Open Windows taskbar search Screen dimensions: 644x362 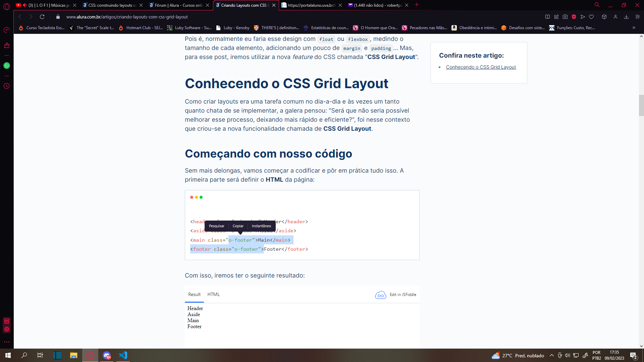point(24,355)
